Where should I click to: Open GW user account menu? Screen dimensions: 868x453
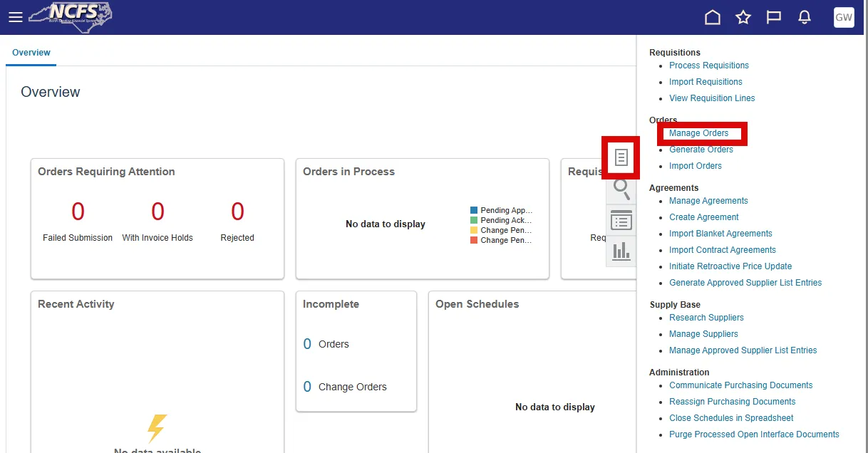(x=844, y=17)
